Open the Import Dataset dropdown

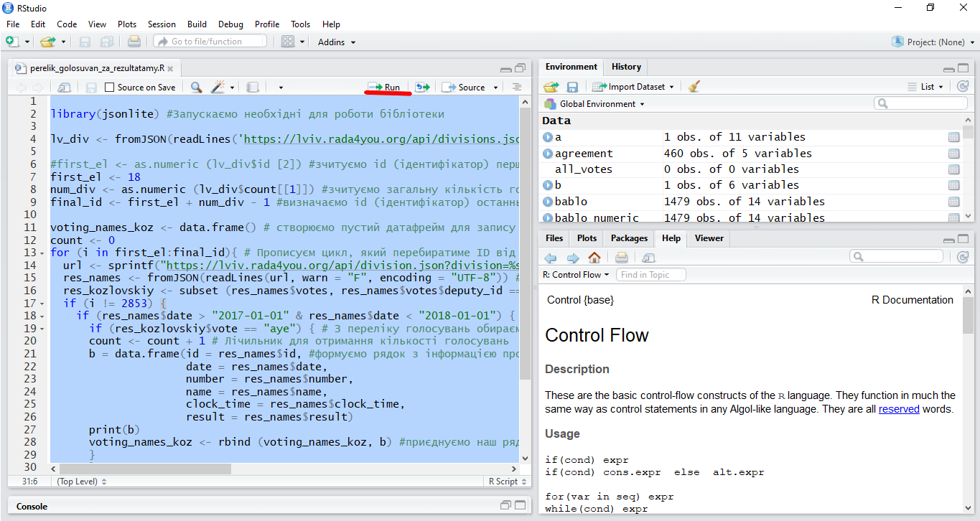click(633, 87)
